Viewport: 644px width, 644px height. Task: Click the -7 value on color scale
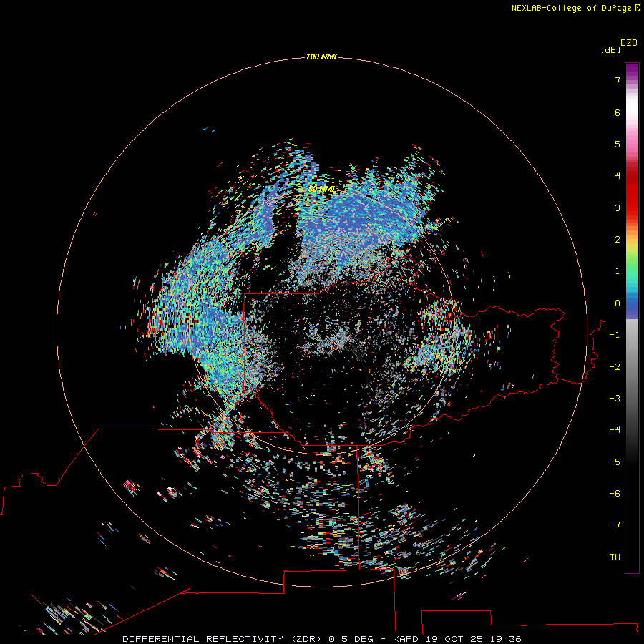point(615,525)
